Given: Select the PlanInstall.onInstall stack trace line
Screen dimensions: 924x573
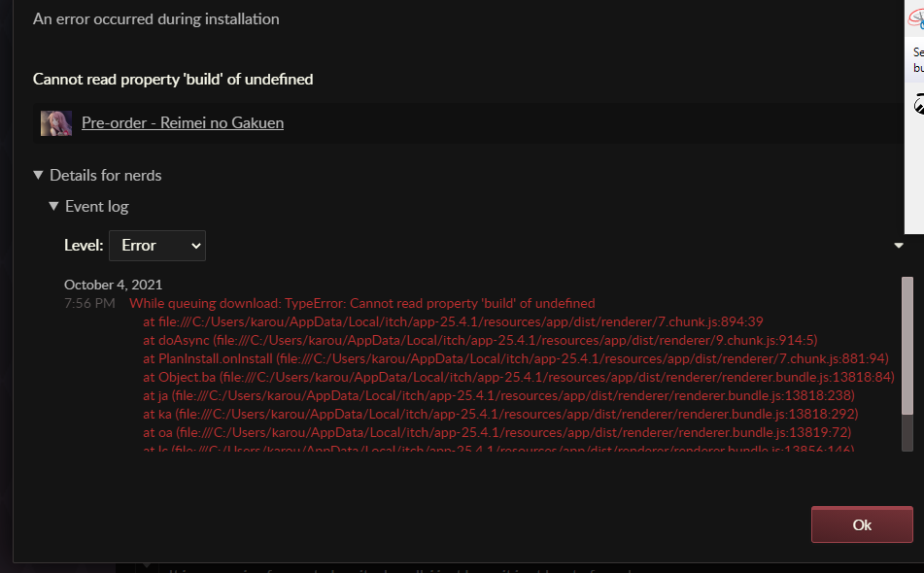Looking at the screenshot, I should click(x=516, y=358).
